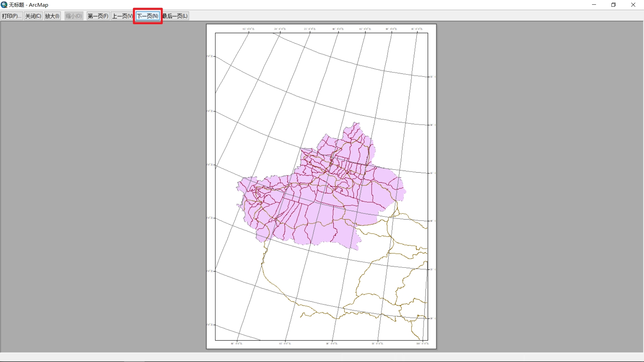Advance with the 下一页(N) next page button

point(148,16)
